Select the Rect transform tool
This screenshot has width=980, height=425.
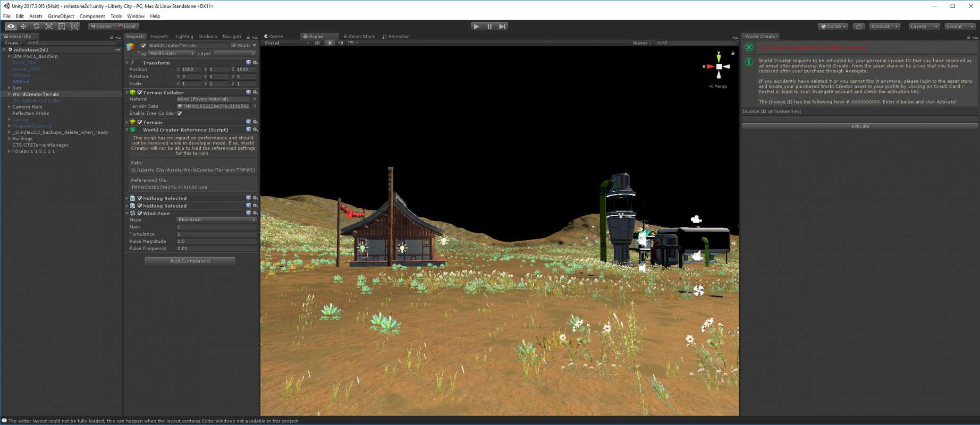[62, 26]
